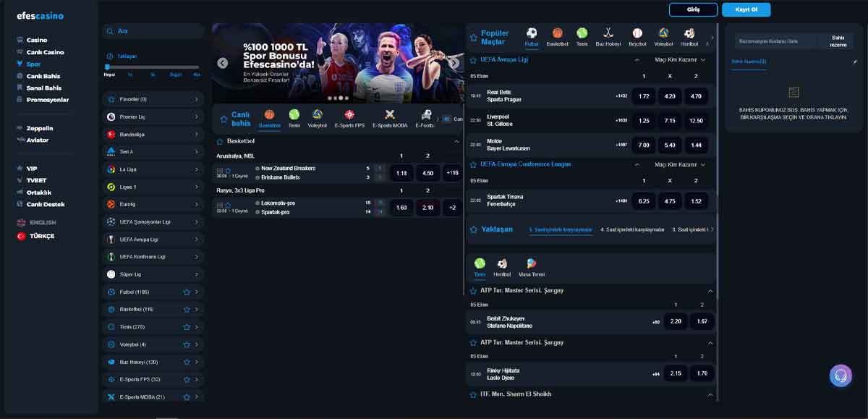Viewport: 868px width, 419px height.
Task: Collapse first ATP Tur. Master Serisi section
Action: click(710, 291)
